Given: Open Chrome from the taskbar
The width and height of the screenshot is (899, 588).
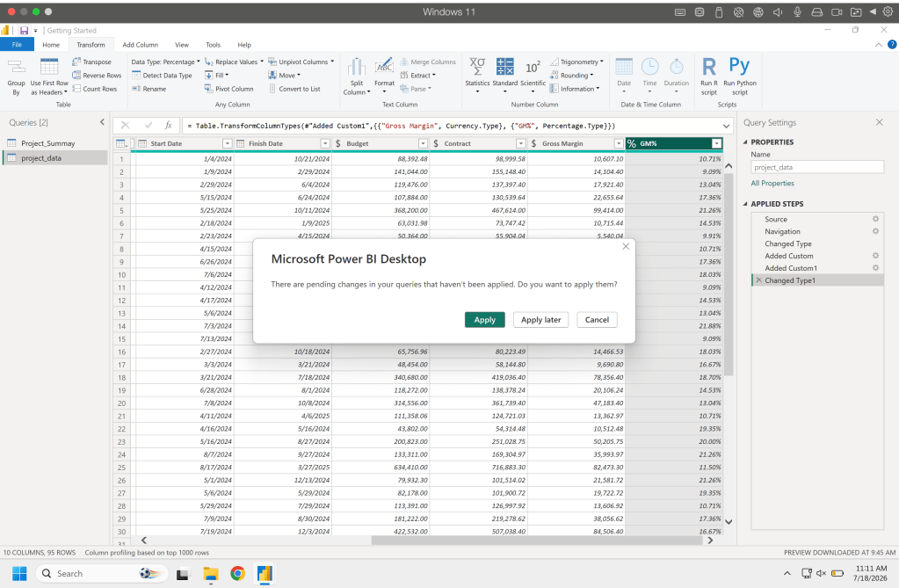Looking at the screenshot, I should pyautogui.click(x=237, y=573).
